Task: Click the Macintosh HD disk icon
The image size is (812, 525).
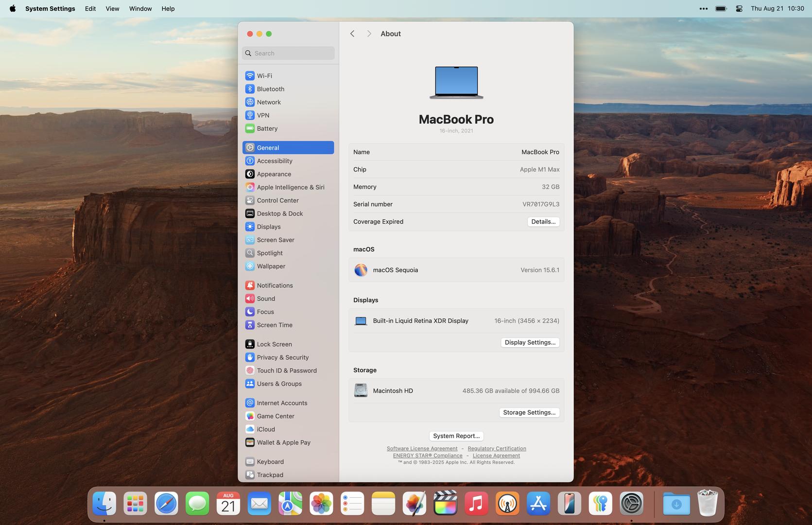Action: tap(361, 390)
